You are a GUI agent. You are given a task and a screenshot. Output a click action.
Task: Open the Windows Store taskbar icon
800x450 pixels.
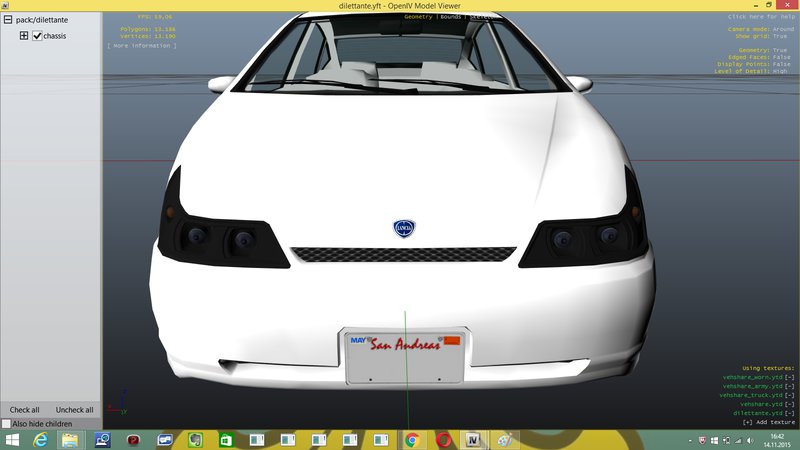point(226,440)
